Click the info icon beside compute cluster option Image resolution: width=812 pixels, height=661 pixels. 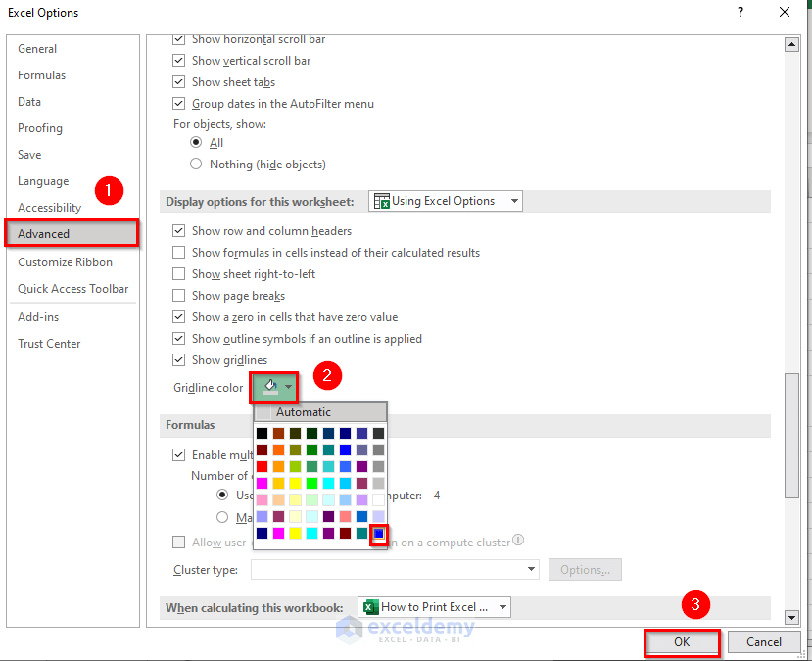[517, 540]
